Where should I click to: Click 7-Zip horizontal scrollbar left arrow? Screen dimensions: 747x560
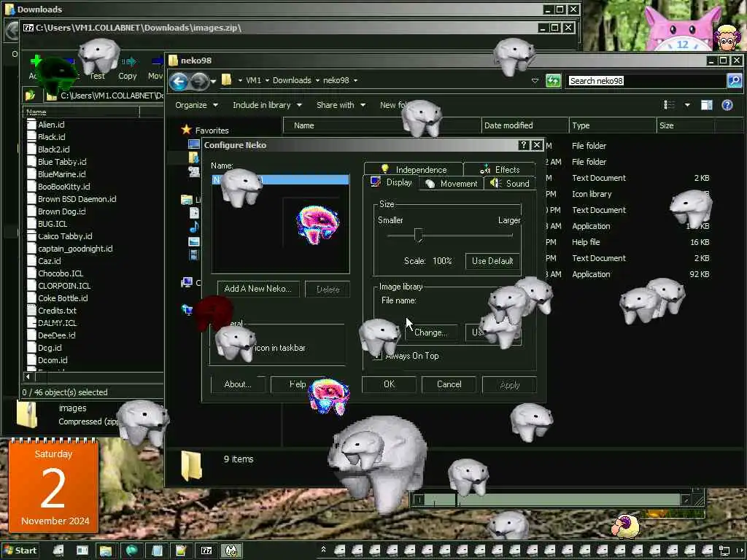coord(28,377)
